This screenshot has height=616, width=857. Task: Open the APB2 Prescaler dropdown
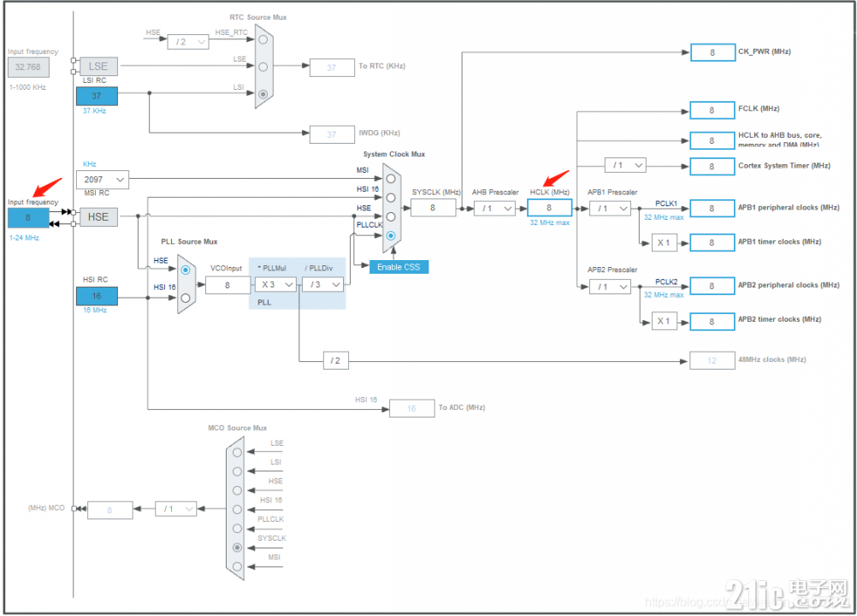pyautogui.click(x=610, y=287)
